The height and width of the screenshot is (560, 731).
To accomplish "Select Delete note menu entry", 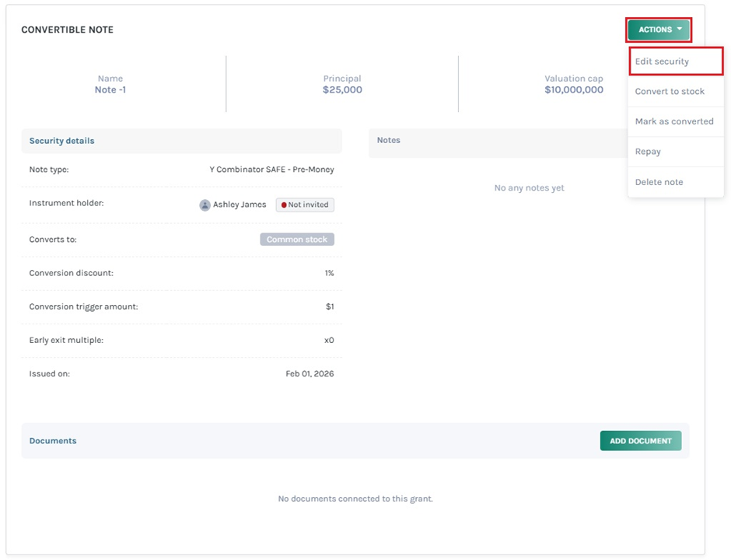I will point(659,182).
